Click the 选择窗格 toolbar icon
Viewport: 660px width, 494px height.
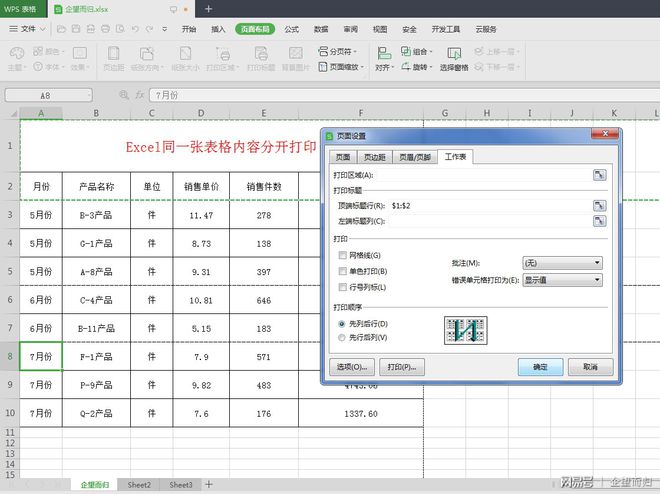(454, 54)
